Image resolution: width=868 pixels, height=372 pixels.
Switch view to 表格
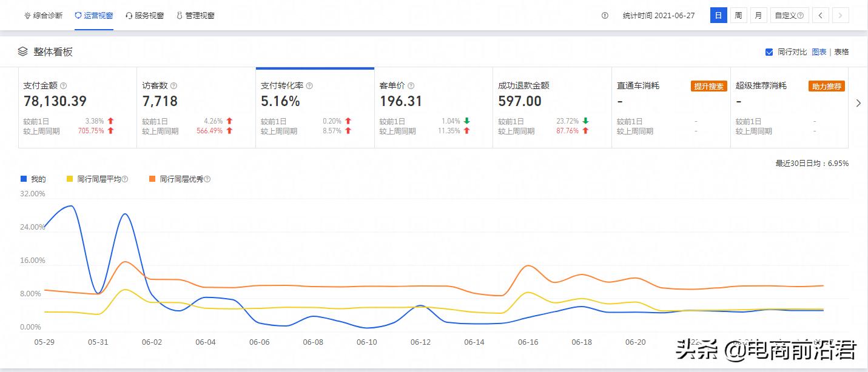pyautogui.click(x=841, y=52)
